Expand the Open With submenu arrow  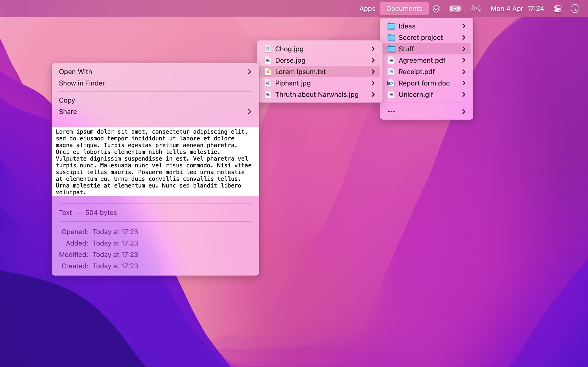[250, 72]
